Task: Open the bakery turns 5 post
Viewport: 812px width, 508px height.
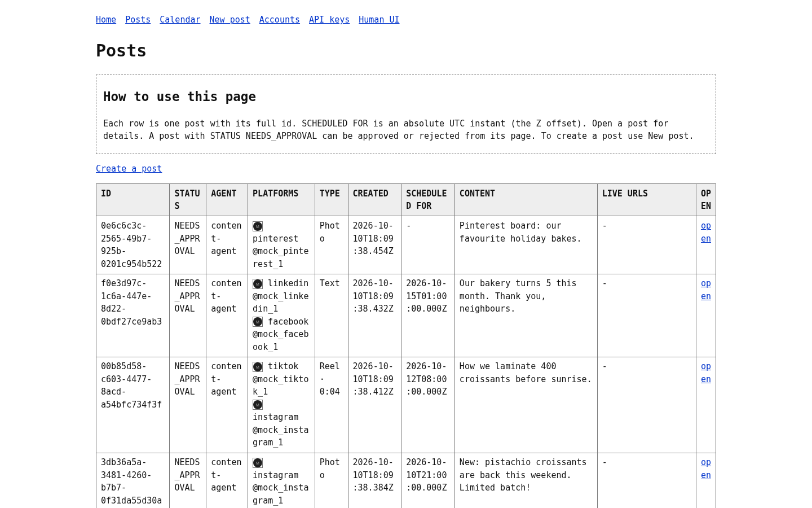Action: pos(706,290)
